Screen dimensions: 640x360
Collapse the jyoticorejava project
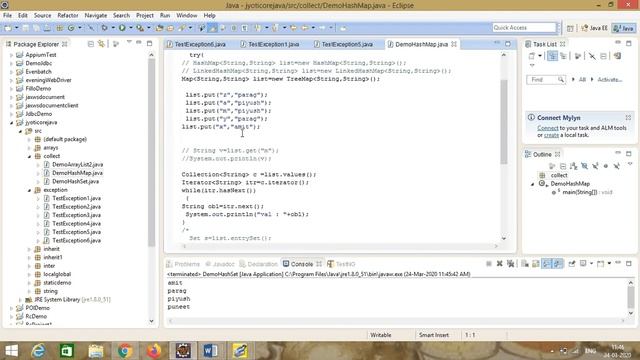tap(11, 122)
